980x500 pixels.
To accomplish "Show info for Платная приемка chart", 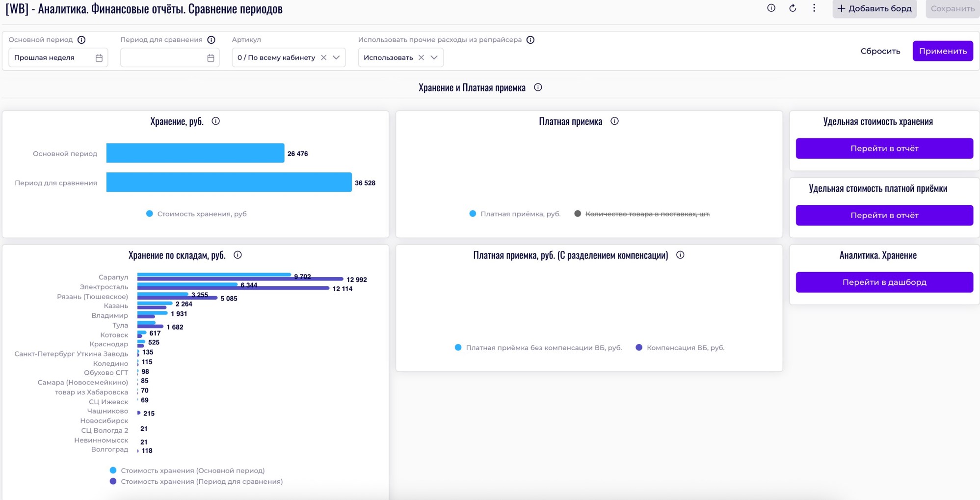I will 614,121.
